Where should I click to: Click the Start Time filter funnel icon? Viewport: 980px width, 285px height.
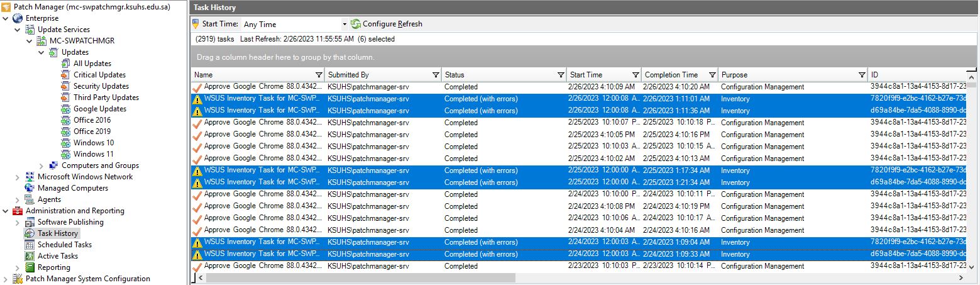coord(195,24)
